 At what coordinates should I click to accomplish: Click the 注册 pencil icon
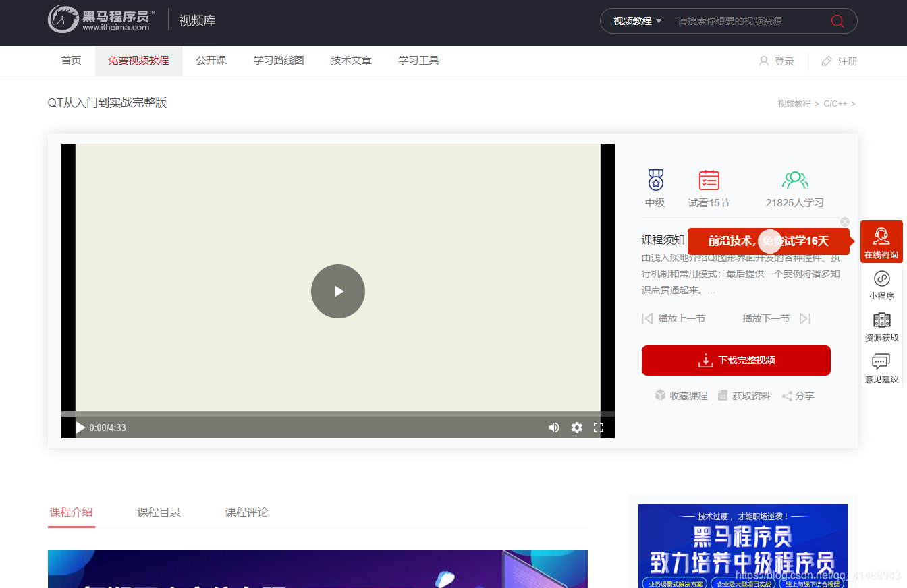point(827,61)
